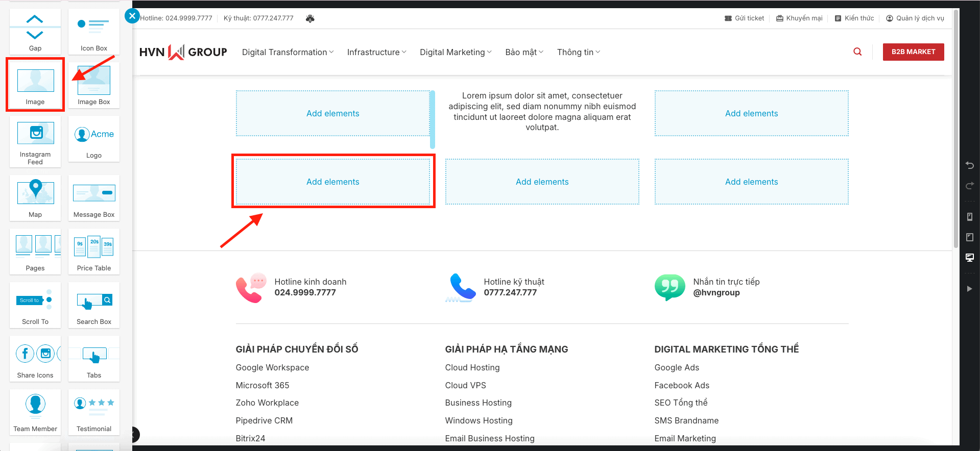Click the page vertical scrollbar

coord(955,128)
